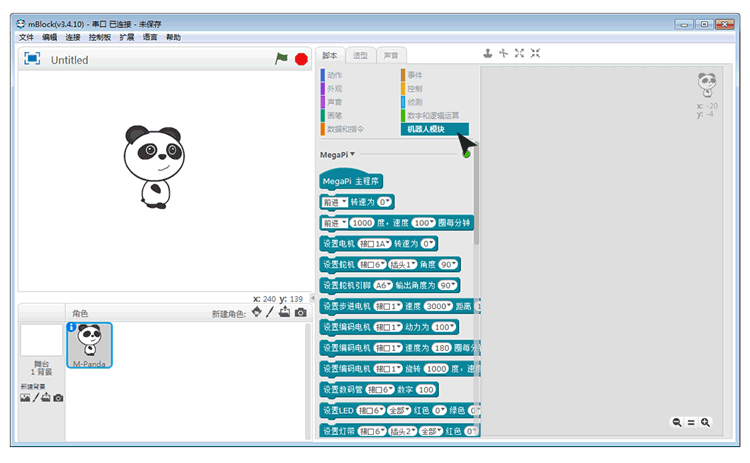Viewport: 750px width, 463px height.
Task: Switch to the 声音 tab
Action: click(391, 55)
